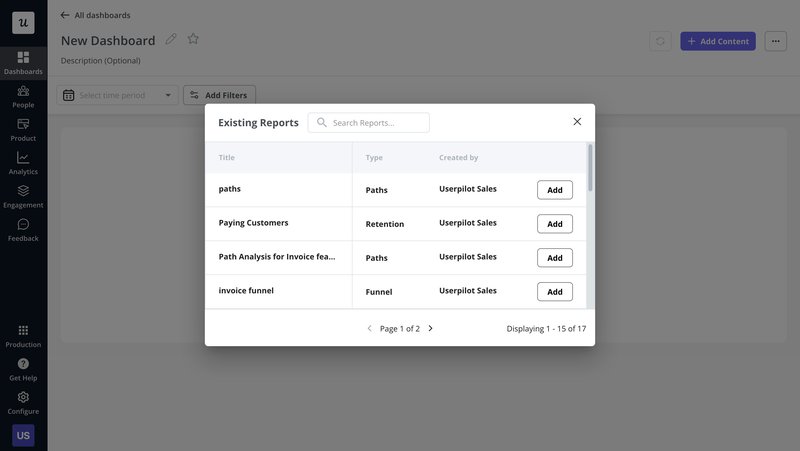Open People section in sidebar
The width and height of the screenshot is (800, 451).
pos(23,96)
